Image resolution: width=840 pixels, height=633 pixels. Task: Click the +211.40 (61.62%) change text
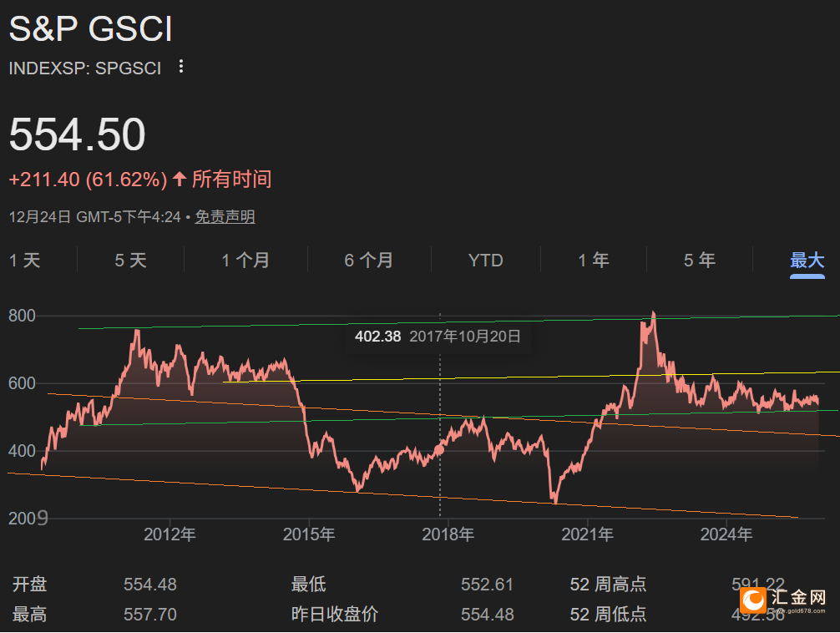[x=88, y=179]
